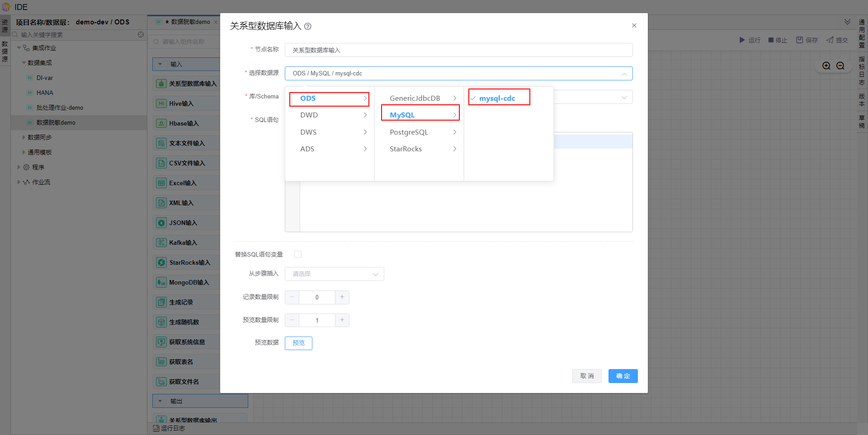The image size is (868, 435).
Task: Click the Kafka输入 component icon
Action: click(161, 243)
